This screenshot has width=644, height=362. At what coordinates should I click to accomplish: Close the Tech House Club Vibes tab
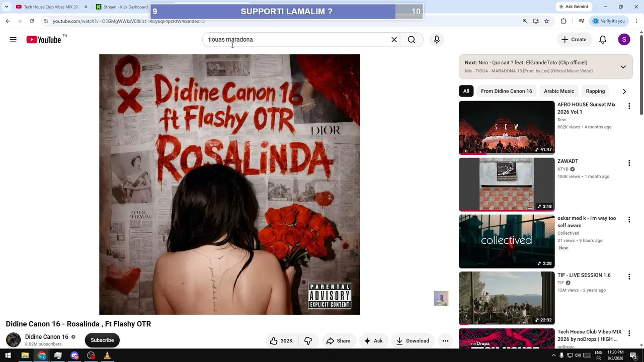pyautogui.click(x=86, y=7)
